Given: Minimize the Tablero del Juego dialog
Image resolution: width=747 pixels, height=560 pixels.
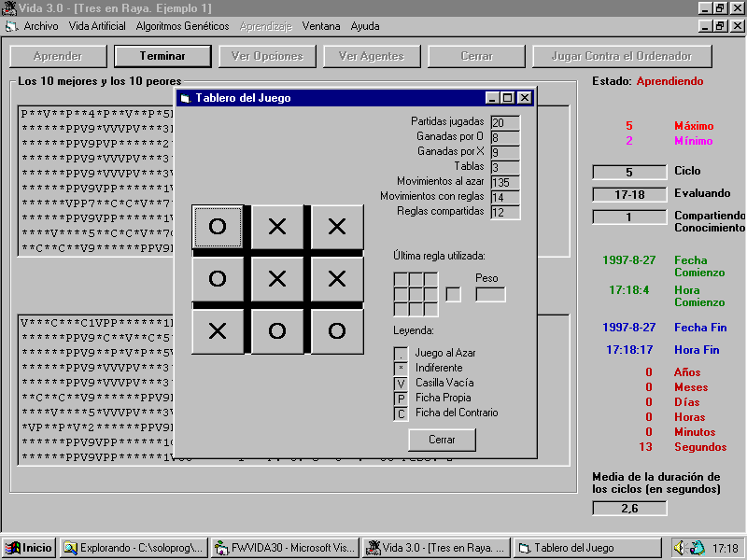Looking at the screenshot, I should [493, 98].
